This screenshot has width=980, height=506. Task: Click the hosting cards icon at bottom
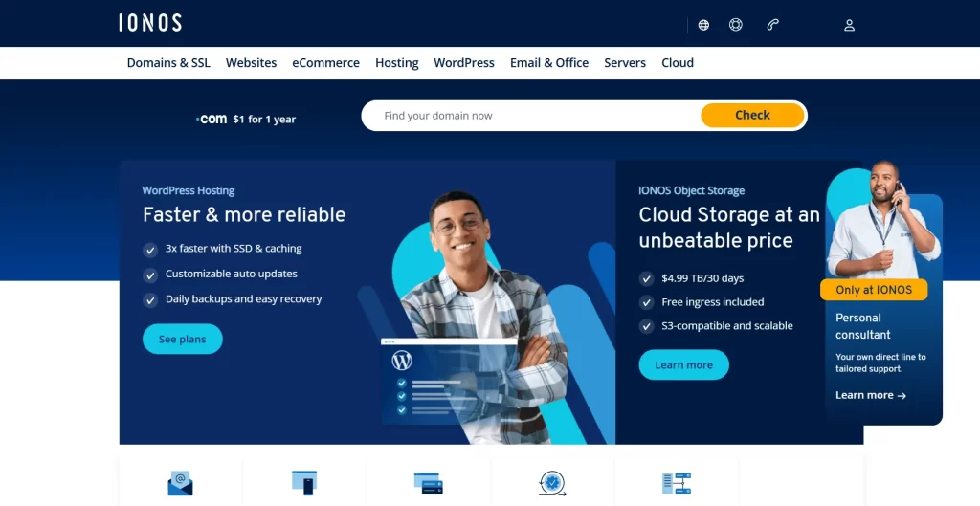coord(428,483)
